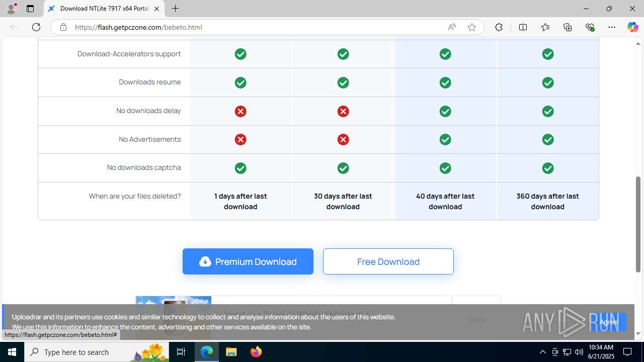This screenshot has width=644, height=362.
Task: Click second red cross in No Advertisements row
Action: (x=343, y=139)
